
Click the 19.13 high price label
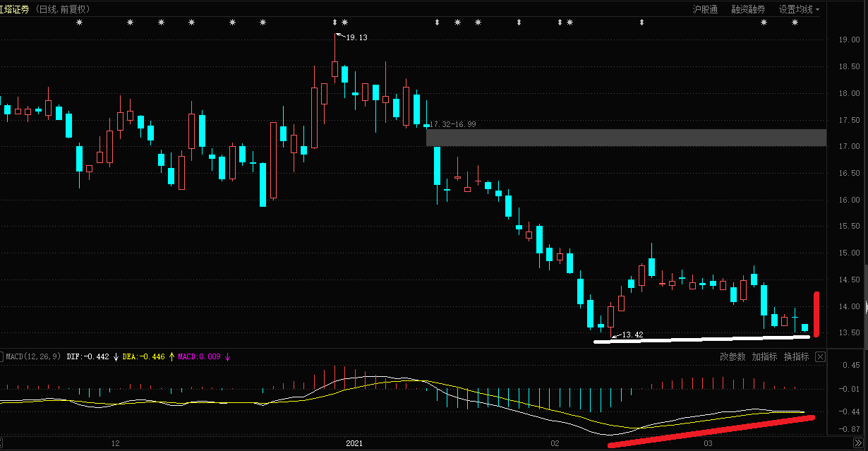356,37
